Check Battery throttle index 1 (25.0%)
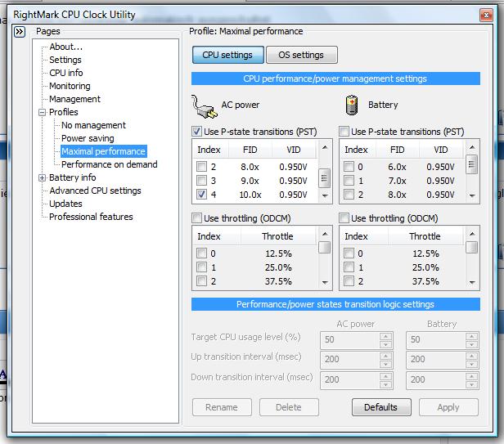This screenshot has height=444, width=504. click(x=349, y=267)
